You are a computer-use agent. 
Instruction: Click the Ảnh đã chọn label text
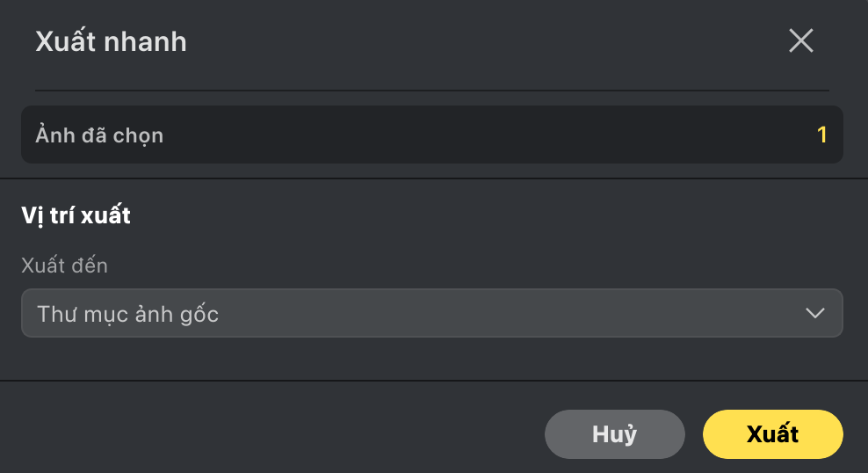point(99,135)
